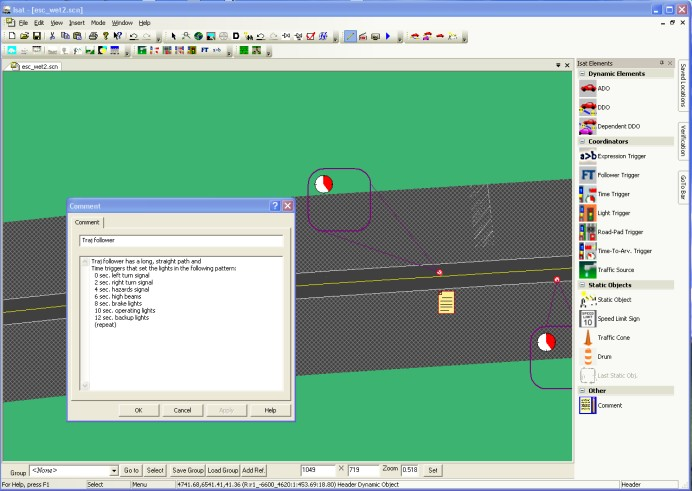Select the Road-Pad Trigger element

click(588, 232)
